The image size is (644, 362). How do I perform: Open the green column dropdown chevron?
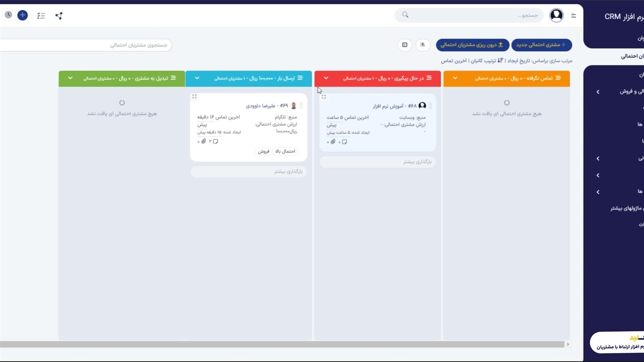70,78
